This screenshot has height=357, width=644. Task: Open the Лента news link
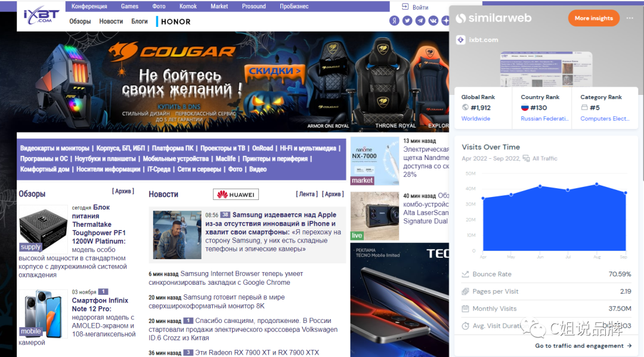click(307, 194)
